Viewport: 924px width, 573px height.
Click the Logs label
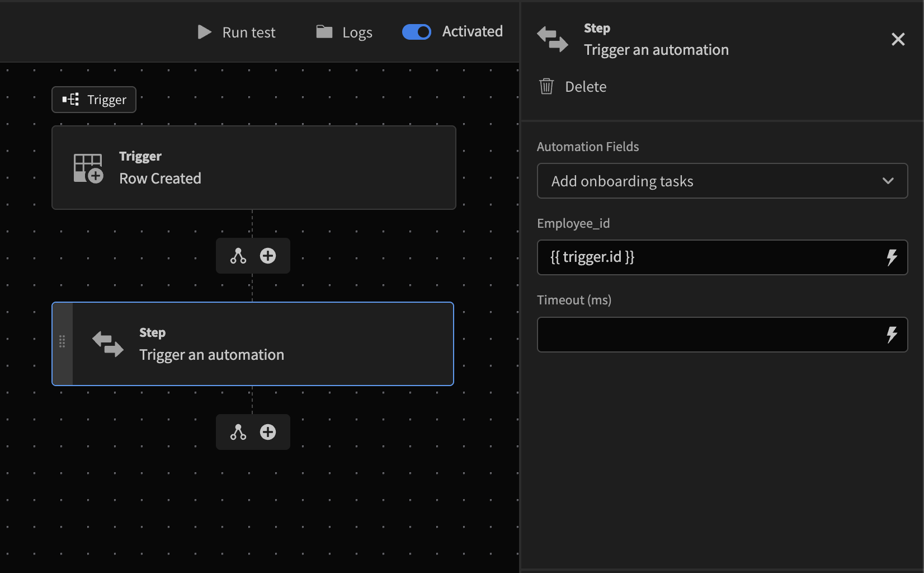(357, 32)
